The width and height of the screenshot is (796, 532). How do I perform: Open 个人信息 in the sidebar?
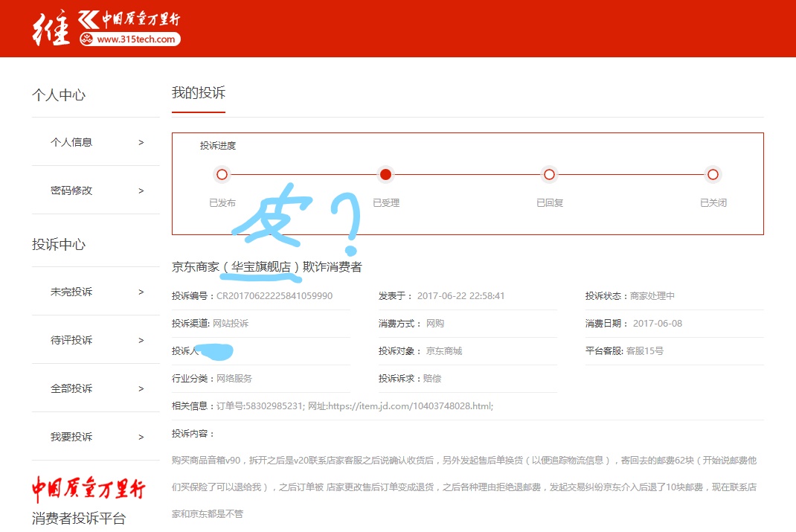(x=71, y=142)
